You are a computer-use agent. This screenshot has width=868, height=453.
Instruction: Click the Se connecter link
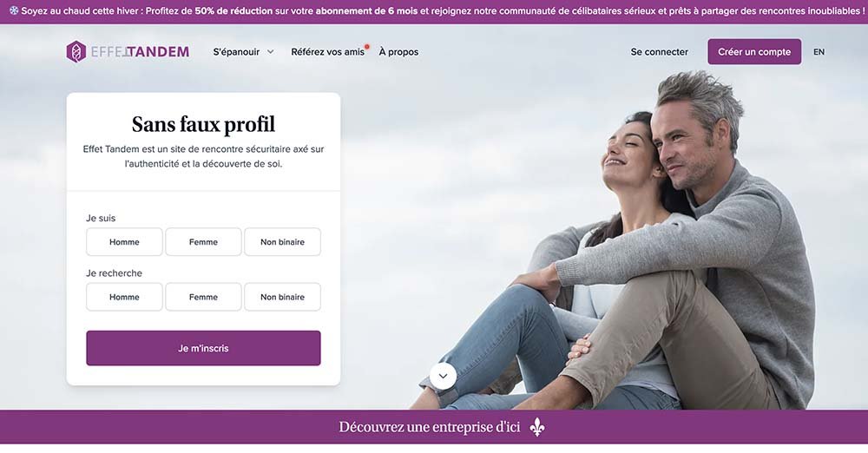pyautogui.click(x=660, y=52)
